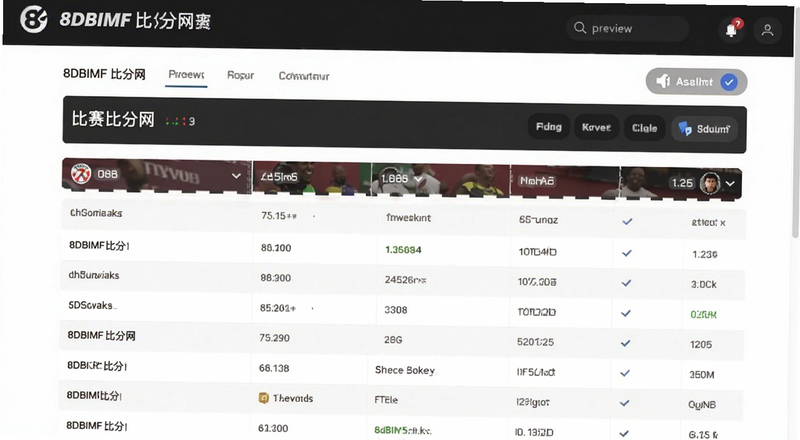Screen dimensions: 800x440
Task: Toggle the checkmark in the 75.290 row
Action: (625, 344)
